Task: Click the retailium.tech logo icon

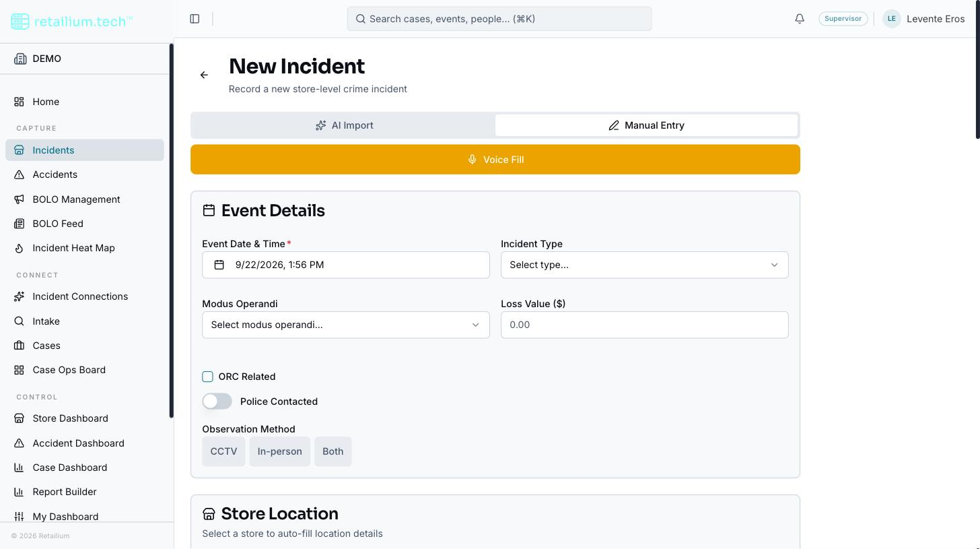Action: (x=20, y=21)
